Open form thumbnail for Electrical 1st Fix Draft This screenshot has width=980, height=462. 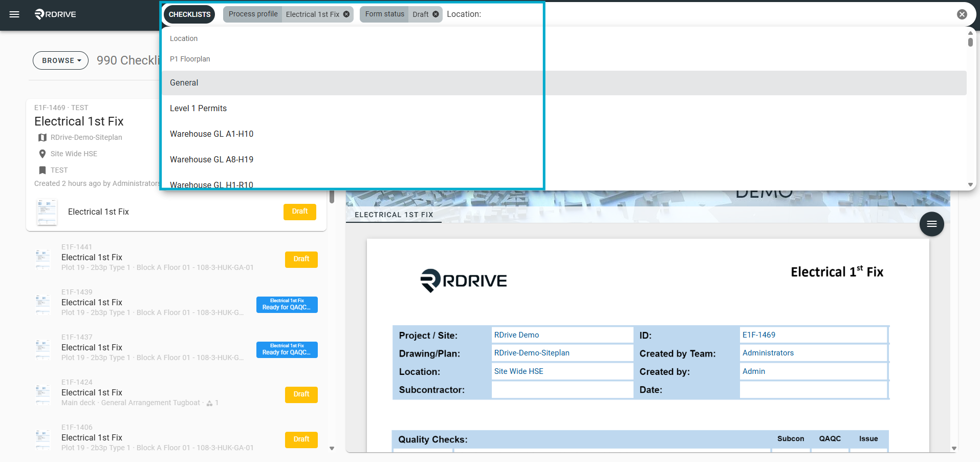pyautogui.click(x=47, y=212)
